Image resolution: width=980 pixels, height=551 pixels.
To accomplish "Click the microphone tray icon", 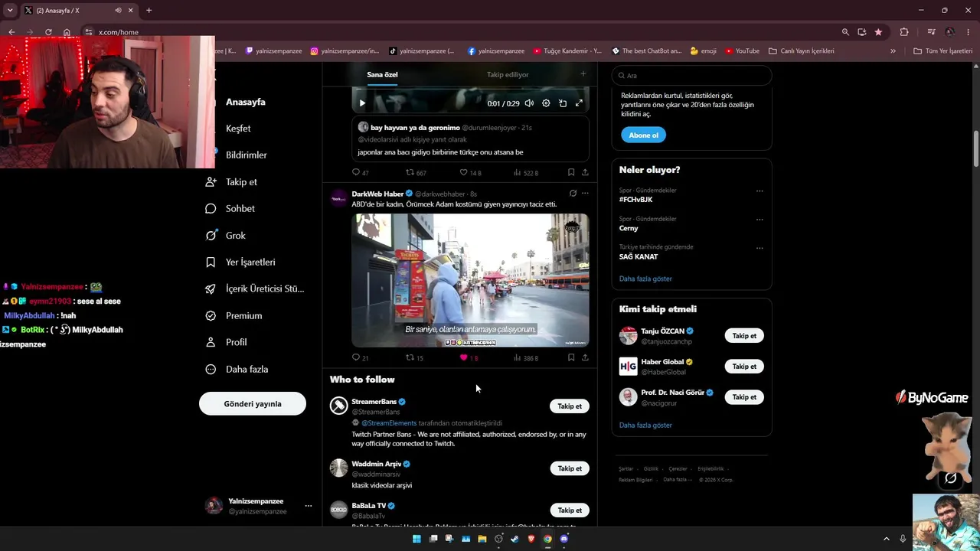I will [903, 539].
